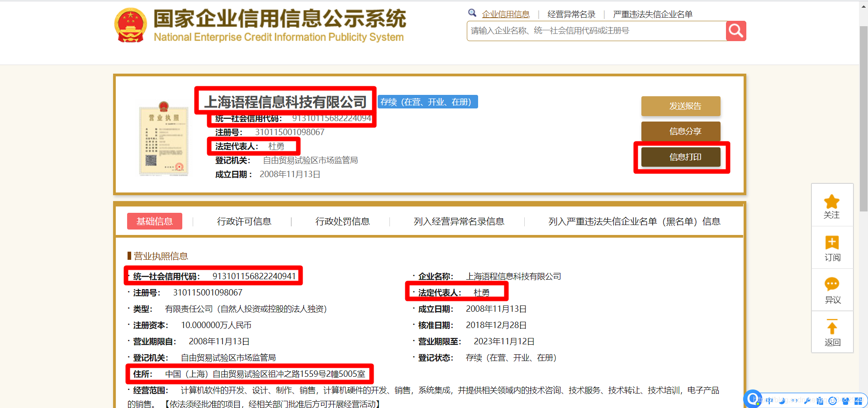The image size is (868, 408).
Task: Click the company title 上海语程信息科技有限公司
Action: pyautogui.click(x=285, y=102)
